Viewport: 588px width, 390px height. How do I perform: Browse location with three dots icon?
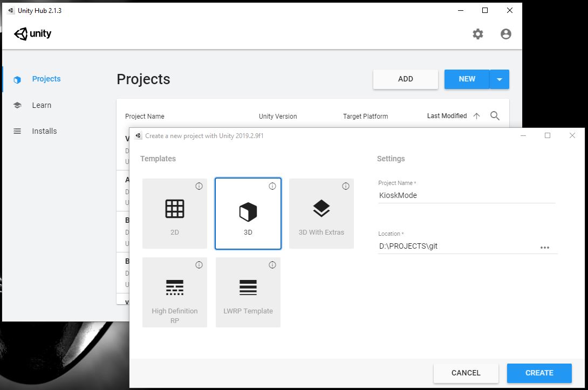point(545,248)
